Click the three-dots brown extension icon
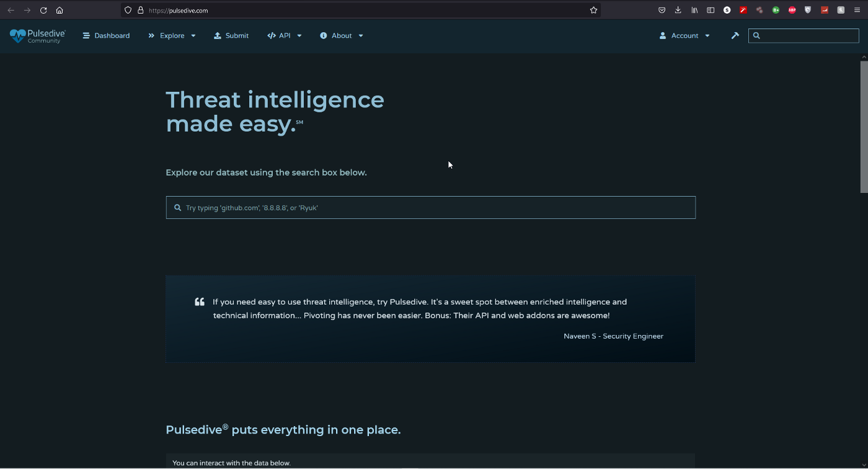This screenshot has height=469, width=868. (x=759, y=11)
